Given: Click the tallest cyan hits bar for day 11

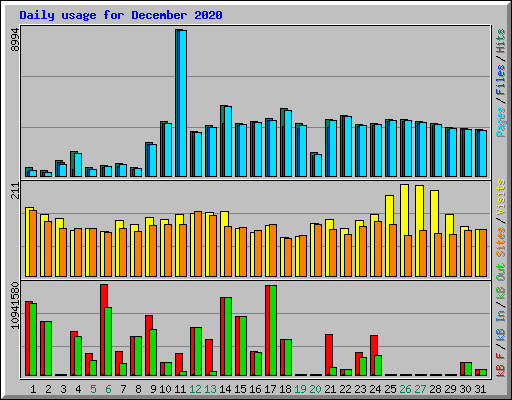Looking at the screenshot, I should pyautogui.click(x=183, y=103).
